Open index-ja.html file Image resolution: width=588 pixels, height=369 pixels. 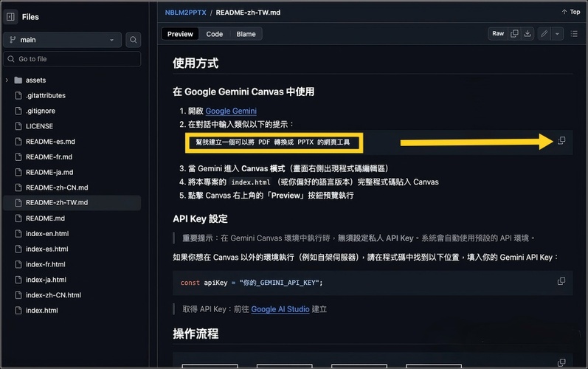46,280
